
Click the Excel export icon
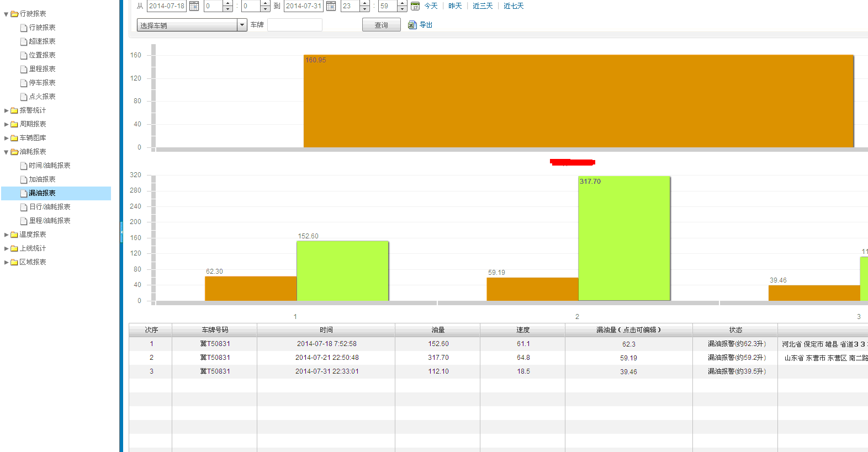pos(412,25)
